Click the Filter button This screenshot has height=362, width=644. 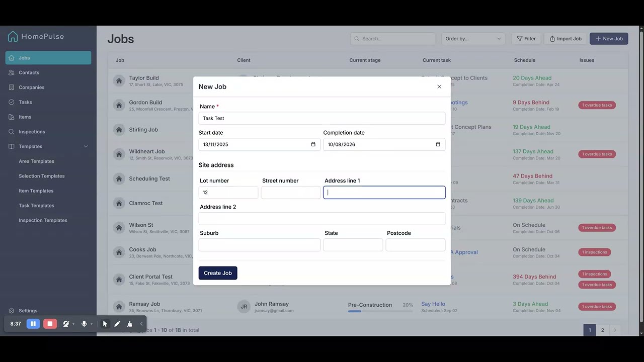pyautogui.click(x=526, y=39)
